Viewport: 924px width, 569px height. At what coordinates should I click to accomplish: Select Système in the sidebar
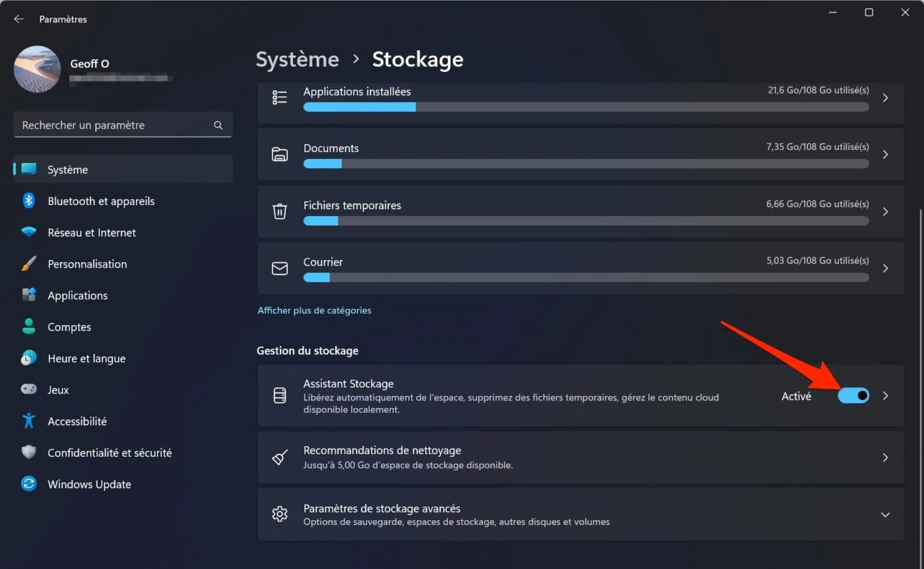click(123, 170)
